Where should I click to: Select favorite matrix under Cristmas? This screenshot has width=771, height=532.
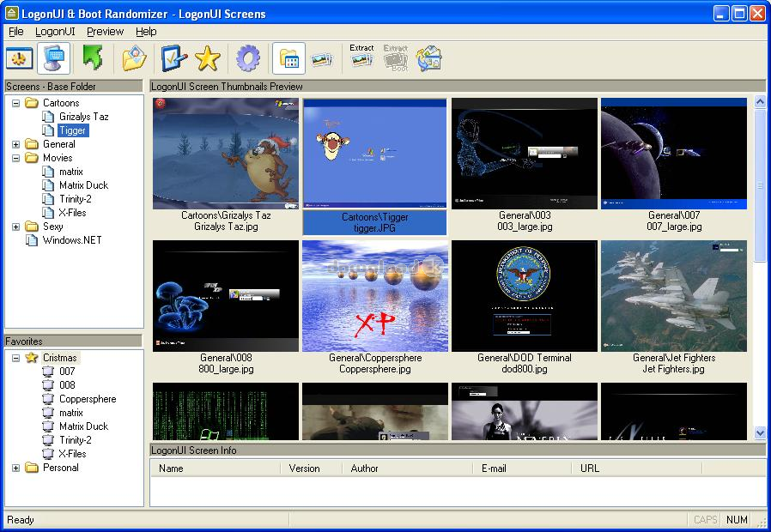[x=70, y=413]
